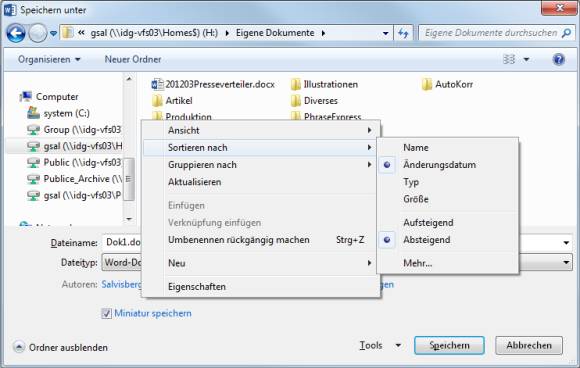Click Eigene Dokumente in address path
The width and height of the screenshot is (580, 368).
275,33
